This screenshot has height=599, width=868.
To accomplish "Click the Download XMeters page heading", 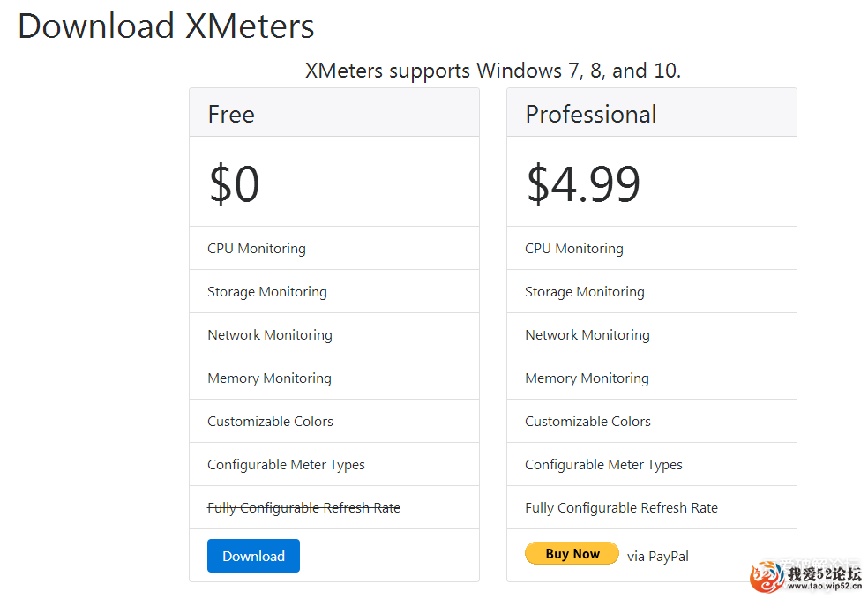I will point(166,26).
